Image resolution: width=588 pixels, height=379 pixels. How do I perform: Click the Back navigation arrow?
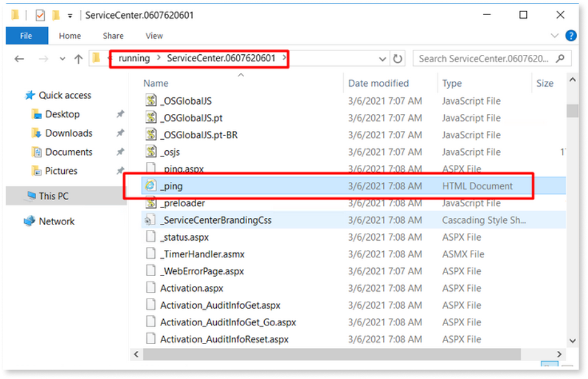(19, 58)
